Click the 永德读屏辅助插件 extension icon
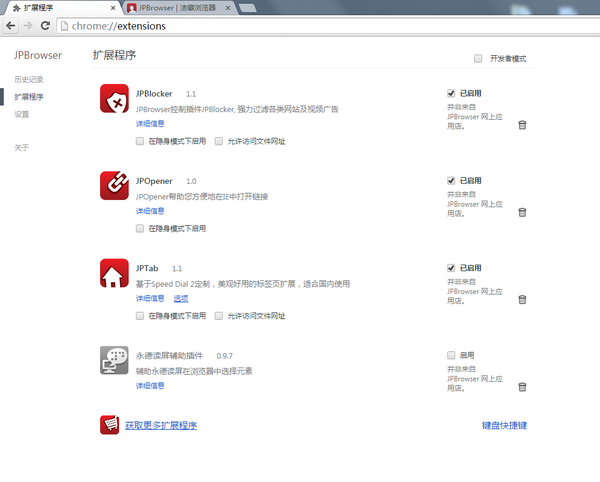600x482 pixels. (114, 360)
